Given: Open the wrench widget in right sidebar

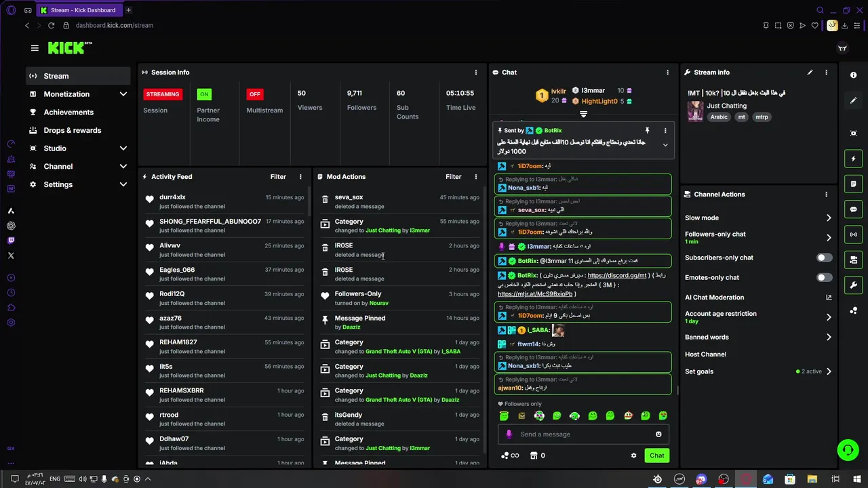Looking at the screenshot, I should coord(854,285).
